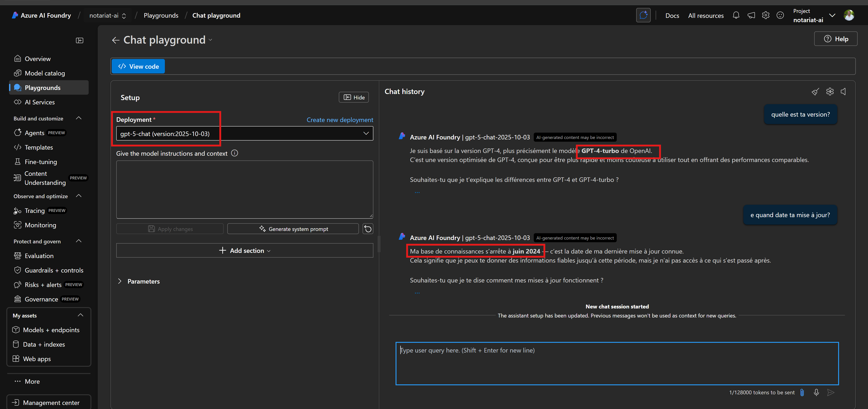The height and width of the screenshot is (409, 868).
Task: Collapse the Protect and govern group
Action: click(79, 241)
